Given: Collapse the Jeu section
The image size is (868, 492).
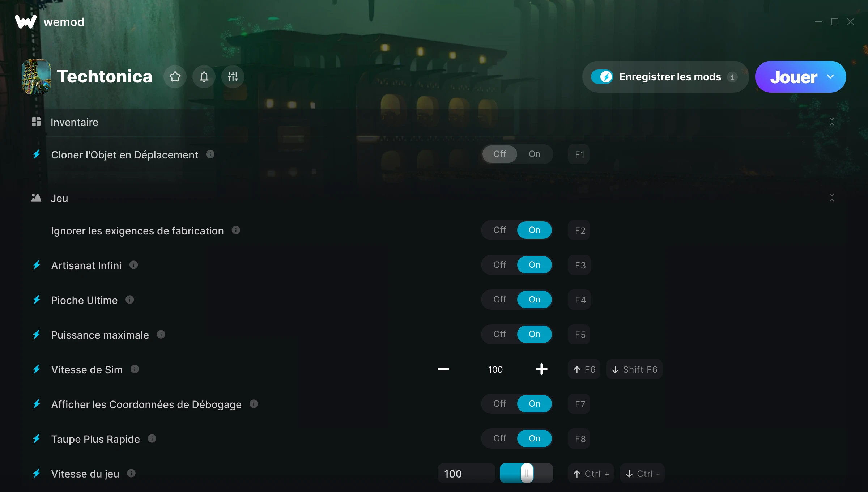Looking at the screenshot, I should pyautogui.click(x=831, y=198).
